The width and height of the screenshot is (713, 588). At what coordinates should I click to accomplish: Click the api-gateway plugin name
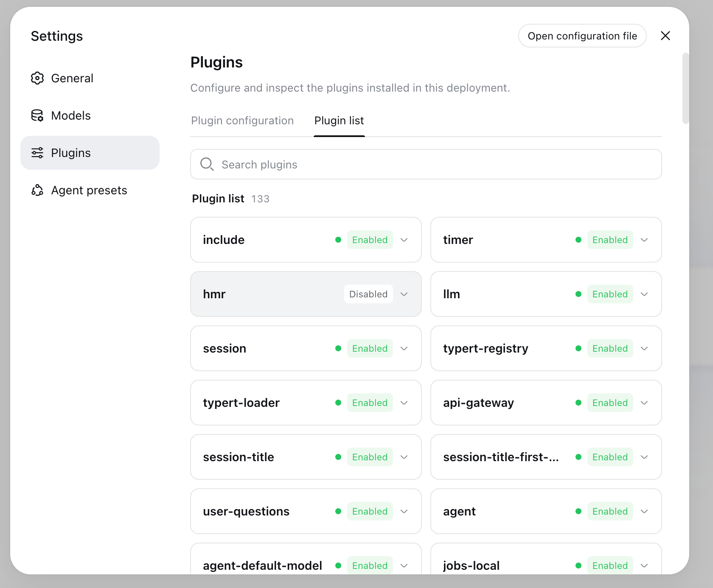(x=478, y=403)
